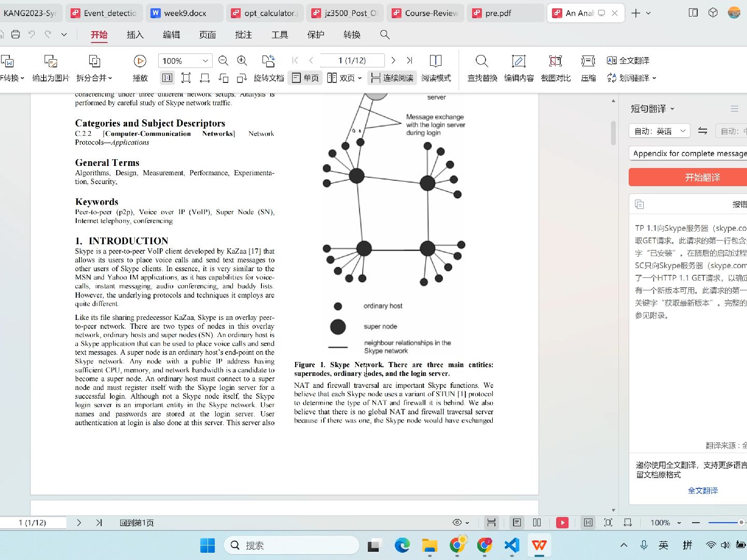747x560 pixels.
Task: Click the zoom out minus in the status bar
Action: click(x=696, y=523)
